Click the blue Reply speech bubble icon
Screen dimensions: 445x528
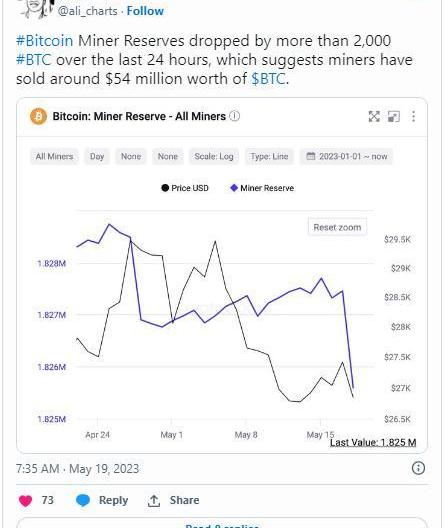point(83,500)
